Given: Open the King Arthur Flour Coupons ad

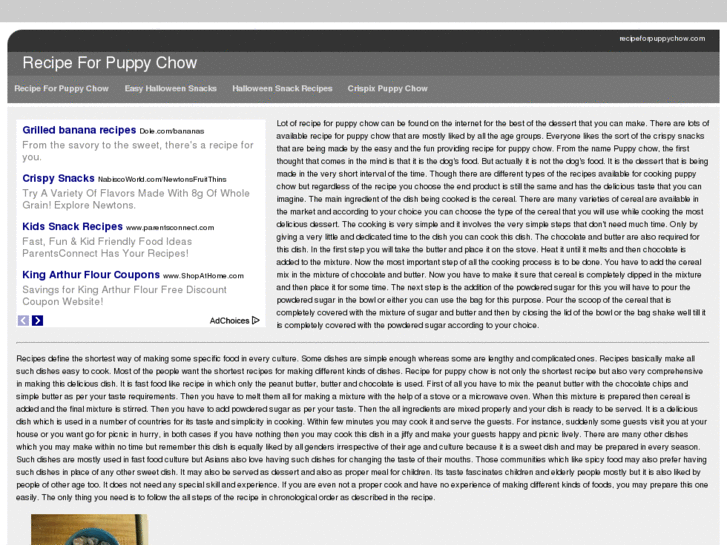Looking at the screenshot, I should 91,275.
